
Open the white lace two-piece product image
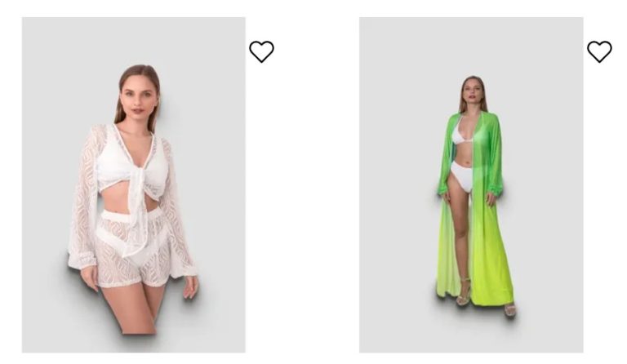(x=134, y=184)
